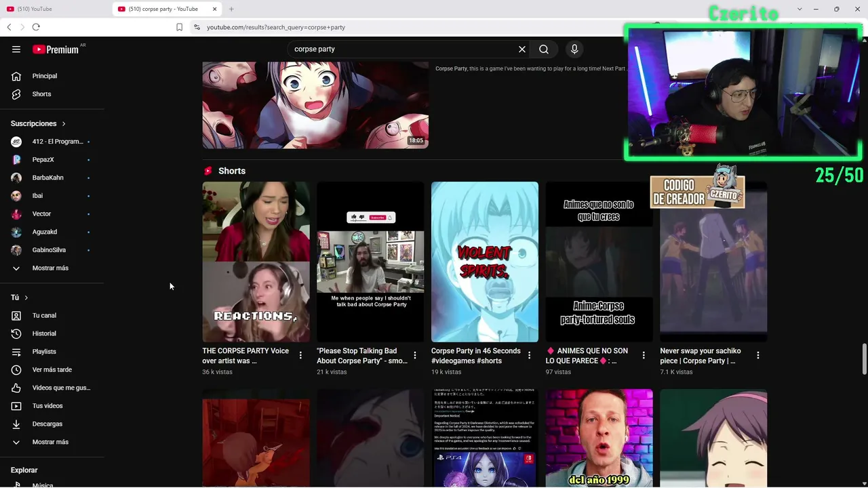Reload the page in browser
Image resolution: width=868 pixels, height=488 pixels.
pyautogui.click(x=36, y=27)
